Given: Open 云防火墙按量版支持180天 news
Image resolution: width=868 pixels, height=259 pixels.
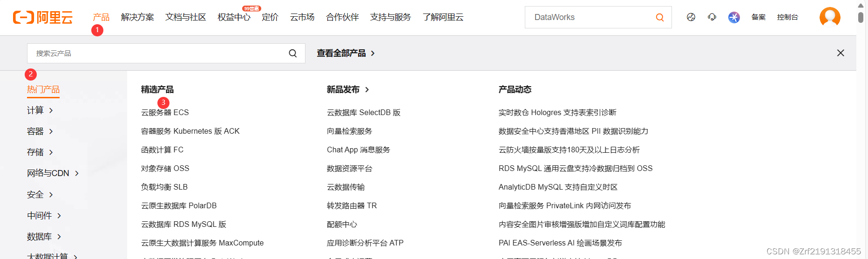Looking at the screenshot, I should click(569, 150).
